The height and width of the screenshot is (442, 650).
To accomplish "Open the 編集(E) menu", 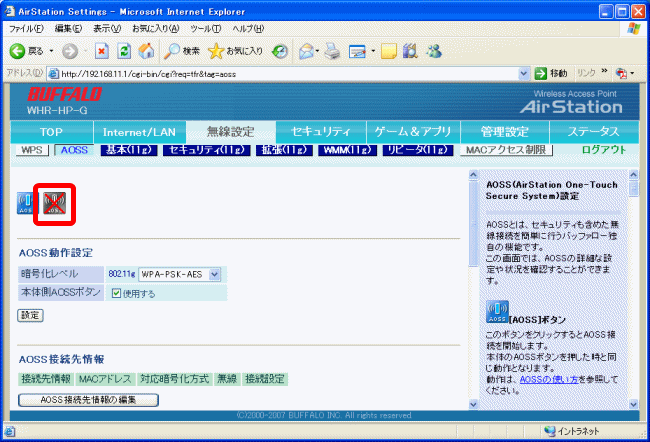I will (68, 29).
